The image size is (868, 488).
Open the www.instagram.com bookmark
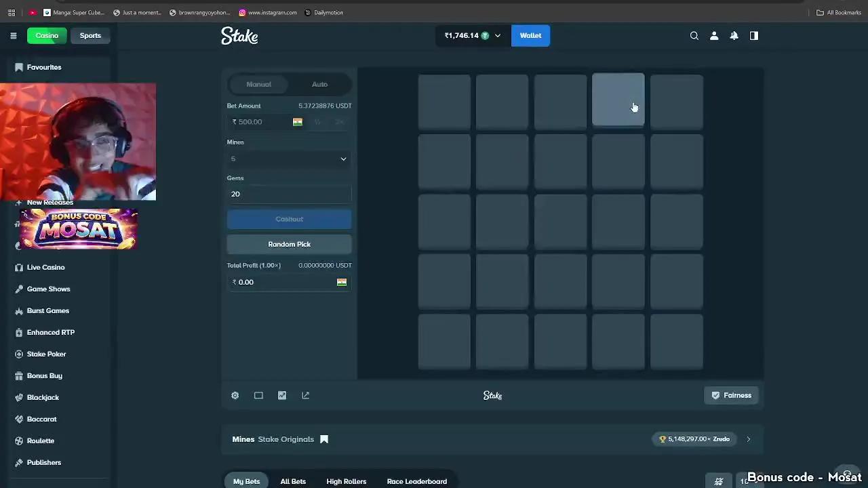[x=268, y=12]
